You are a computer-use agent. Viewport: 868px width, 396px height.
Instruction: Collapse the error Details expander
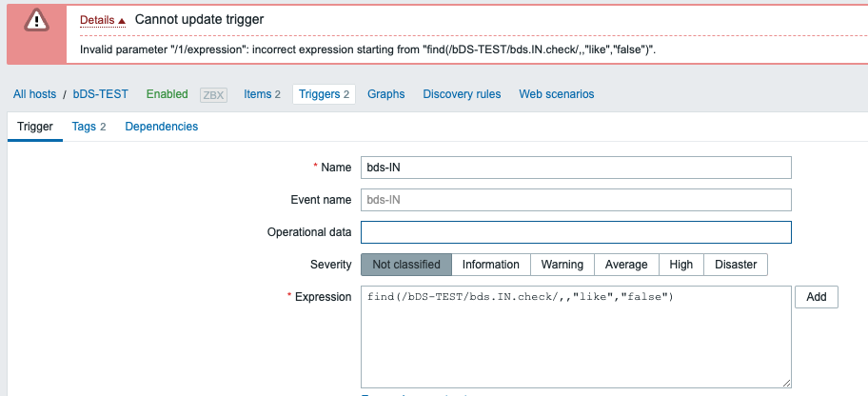(103, 20)
